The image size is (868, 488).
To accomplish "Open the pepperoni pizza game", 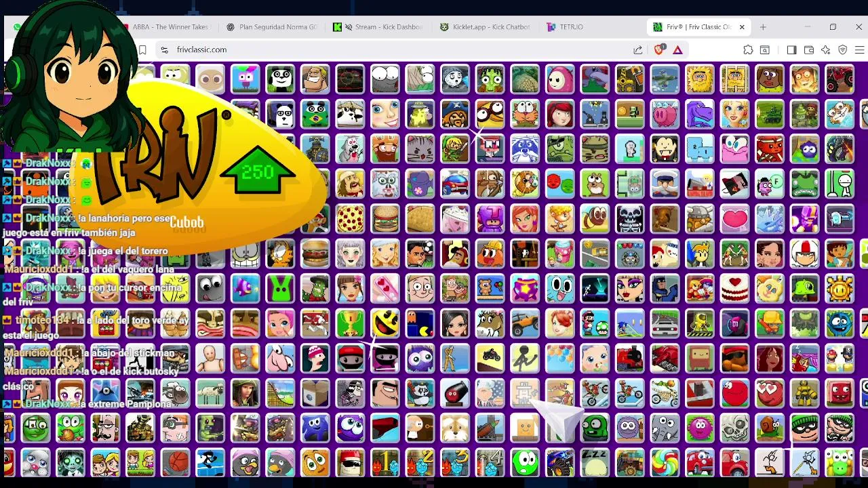I will (350, 218).
